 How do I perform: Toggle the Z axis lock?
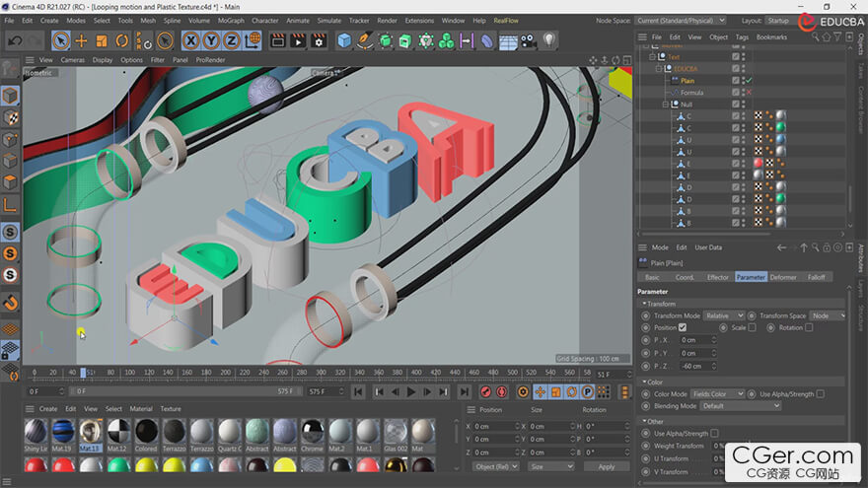tap(232, 41)
